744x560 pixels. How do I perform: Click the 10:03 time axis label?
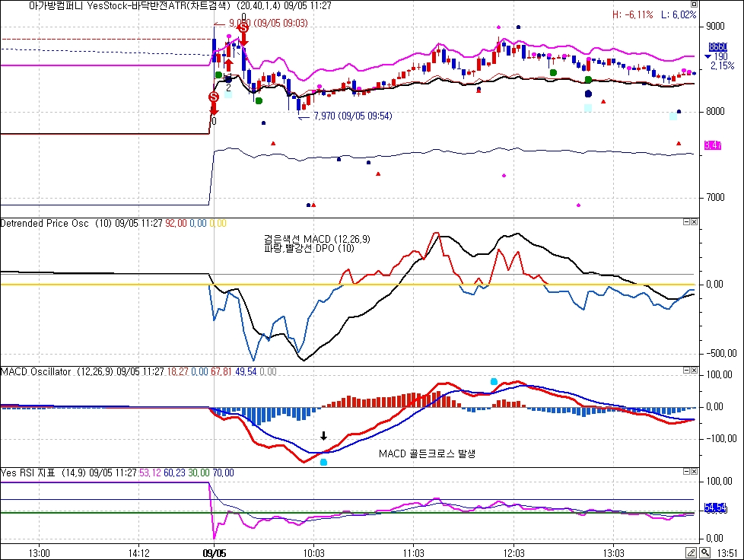coord(314,553)
